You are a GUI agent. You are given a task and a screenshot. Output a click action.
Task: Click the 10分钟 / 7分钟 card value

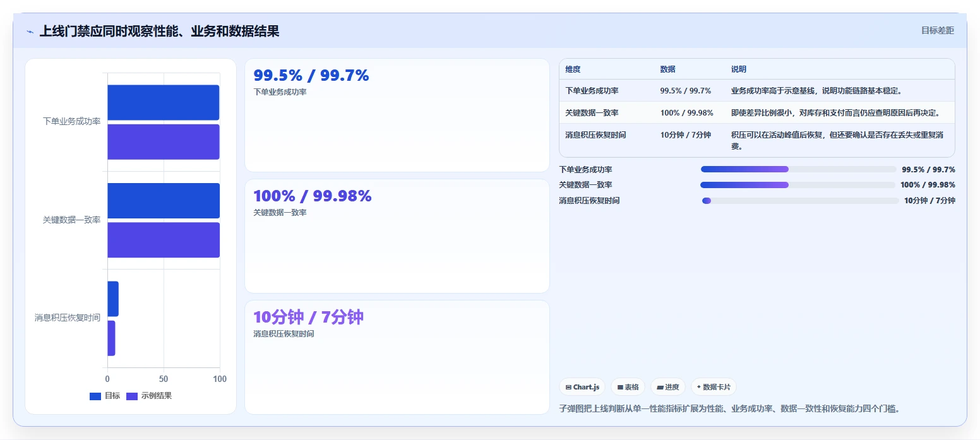309,317
